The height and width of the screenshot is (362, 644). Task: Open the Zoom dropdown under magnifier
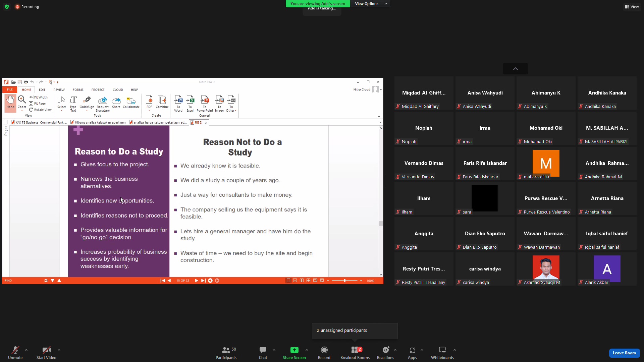[22, 110]
